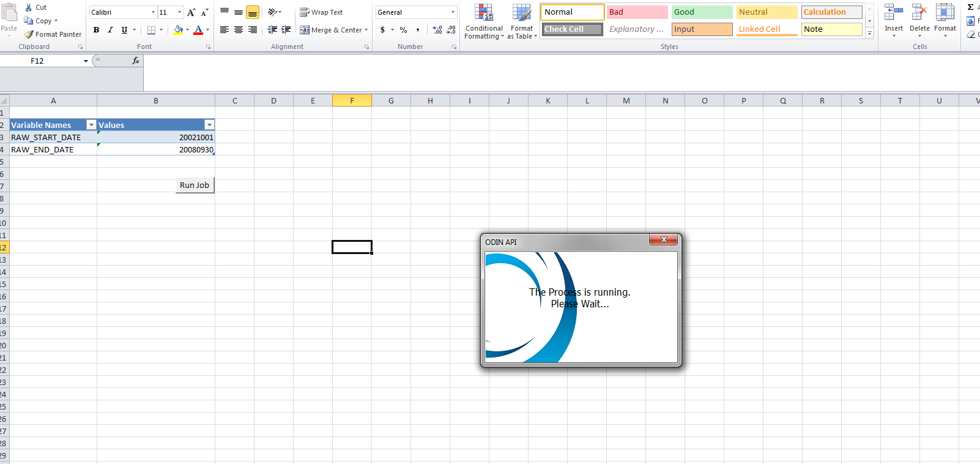Click the Delete cells icon
This screenshot has height=464, width=980.
919,18
